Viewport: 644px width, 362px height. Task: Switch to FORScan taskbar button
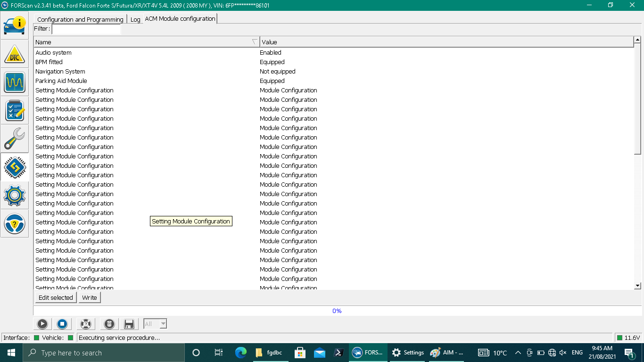tap(368, 353)
